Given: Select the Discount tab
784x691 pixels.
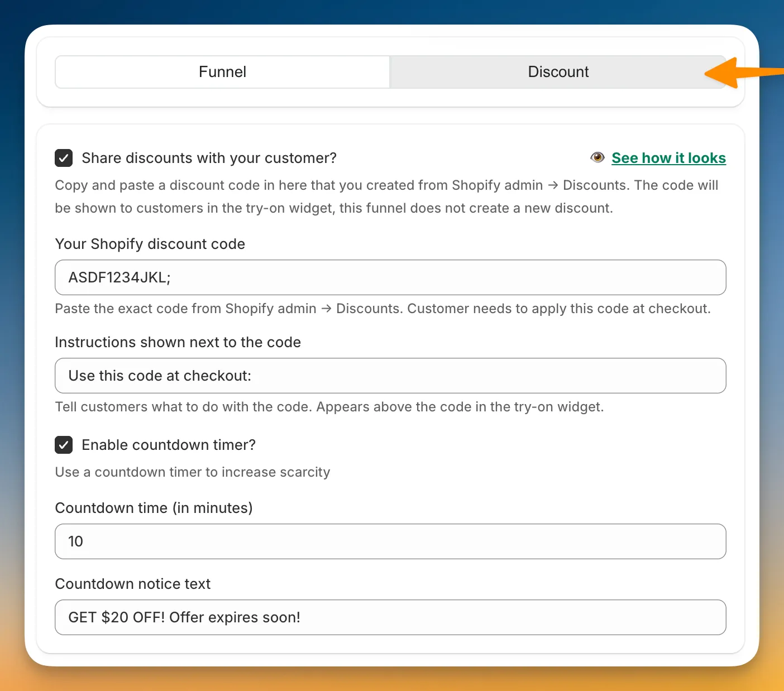Looking at the screenshot, I should (558, 72).
